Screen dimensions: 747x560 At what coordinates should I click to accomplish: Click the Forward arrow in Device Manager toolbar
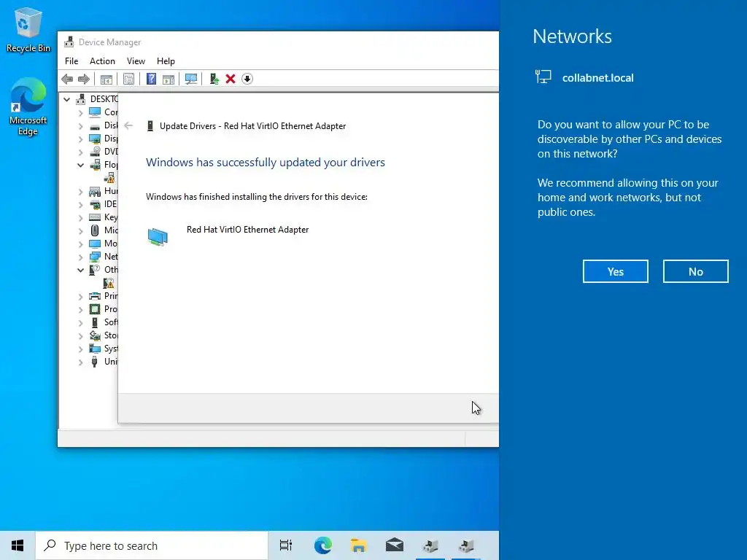coord(83,79)
